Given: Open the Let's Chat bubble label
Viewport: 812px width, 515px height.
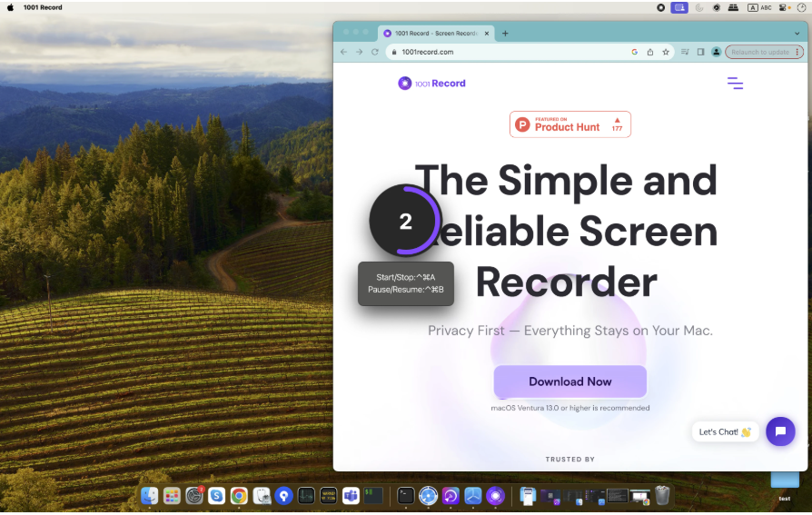Looking at the screenshot, I should tap(725, 431).
